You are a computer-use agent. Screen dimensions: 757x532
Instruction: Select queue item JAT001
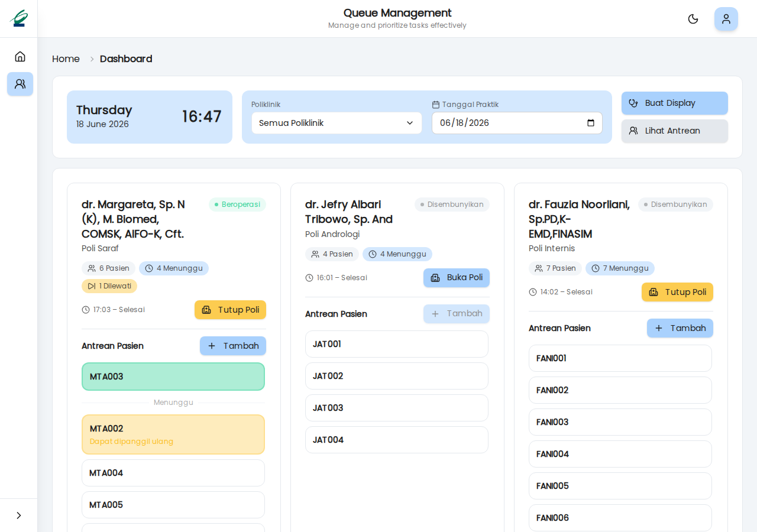point(397,344)
